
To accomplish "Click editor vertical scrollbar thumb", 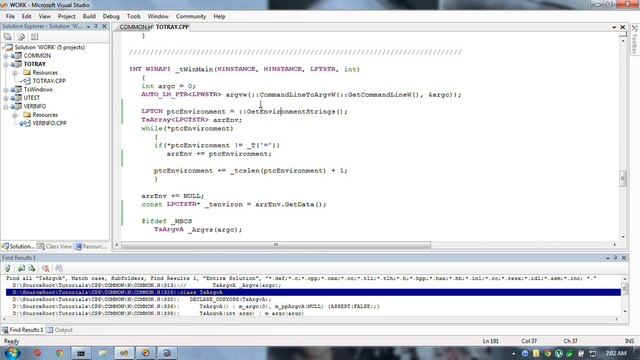I will tap(622, 178).
